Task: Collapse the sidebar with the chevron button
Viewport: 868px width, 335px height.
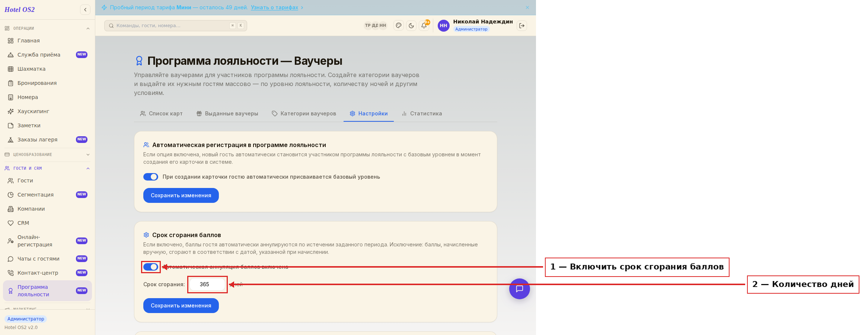Action: click(85, 10)
